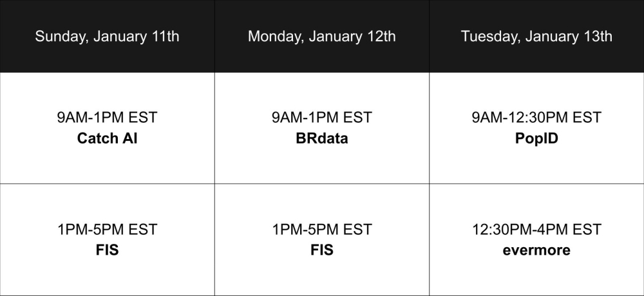Image resolution: width=644 pixels, height=296 pixels.
Task: Click the Sunday, January 11th header
Action: click(107, 36)
